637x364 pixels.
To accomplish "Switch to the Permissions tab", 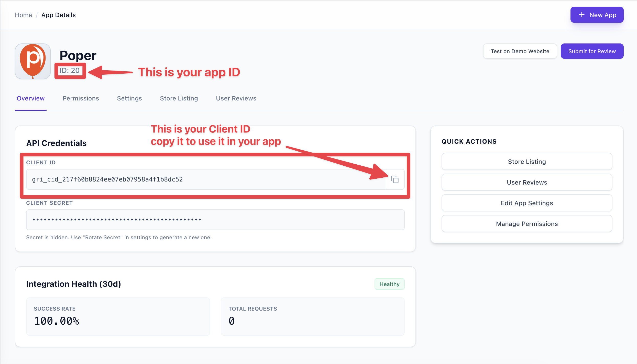I will pyautogui.click(x=81, y=98).
